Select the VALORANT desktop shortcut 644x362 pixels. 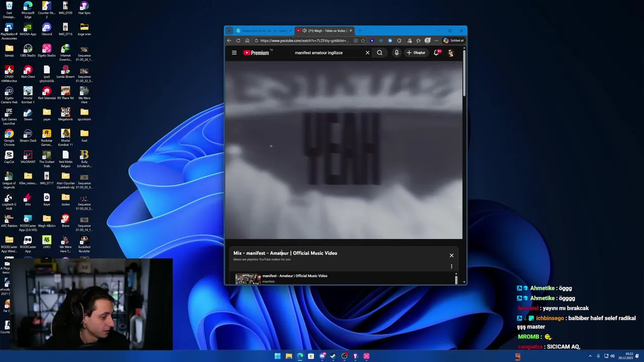click(x=28, y=157)
